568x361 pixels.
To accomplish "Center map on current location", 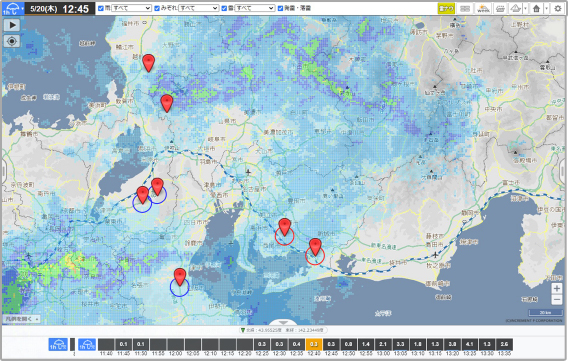I will 12,41.
